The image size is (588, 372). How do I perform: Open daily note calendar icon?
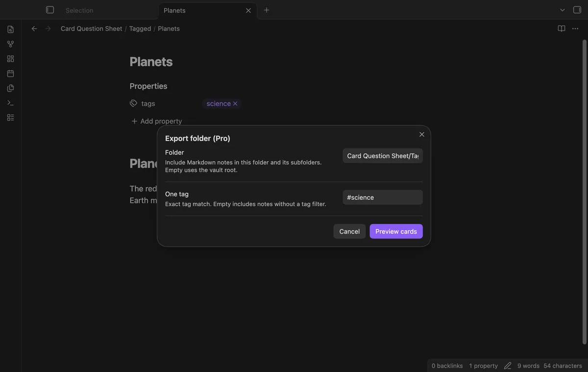pos(10,73)
